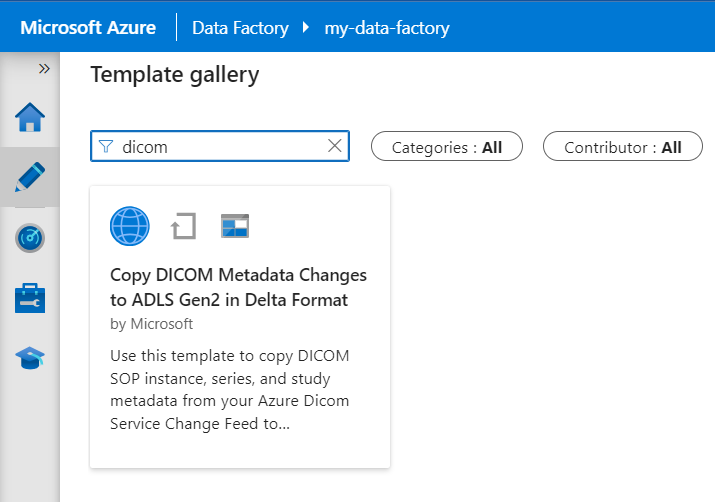Click the Microsoft Azure brand title
Image resolution: width=715 pixels, height=502 pixels.
tap(88, 27)
